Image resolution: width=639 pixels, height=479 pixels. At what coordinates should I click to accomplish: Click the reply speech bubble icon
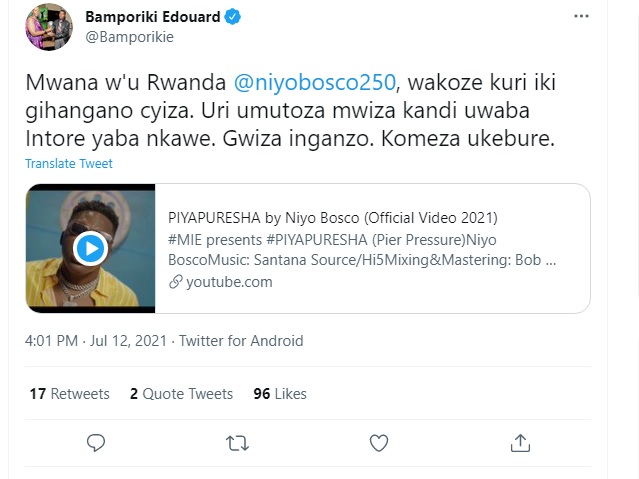click(96, 443)
